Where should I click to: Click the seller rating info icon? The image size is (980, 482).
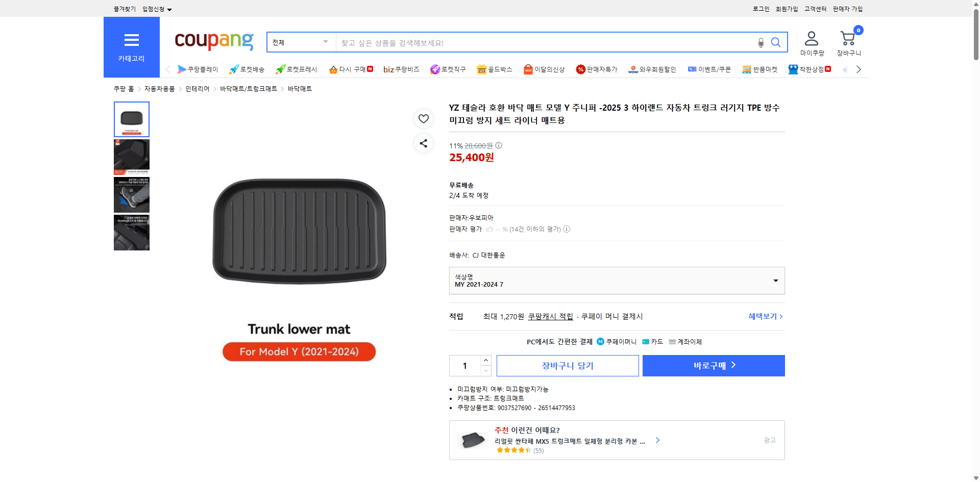point(567,229)
